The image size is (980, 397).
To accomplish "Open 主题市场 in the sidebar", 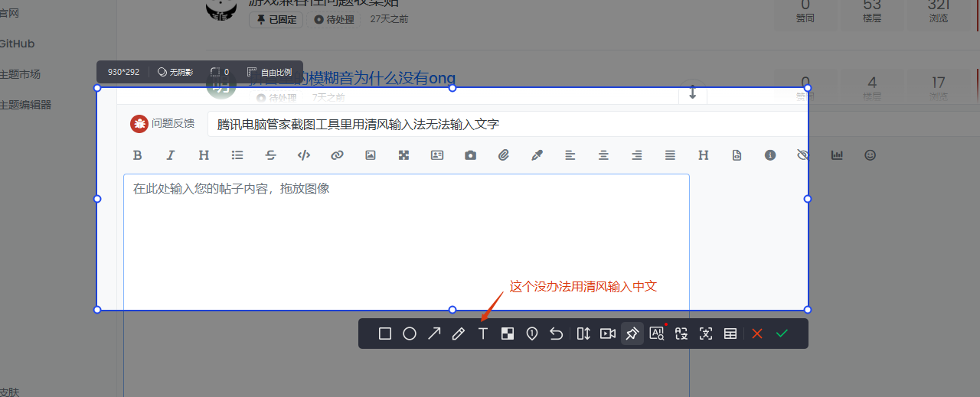I will (20, 74).
